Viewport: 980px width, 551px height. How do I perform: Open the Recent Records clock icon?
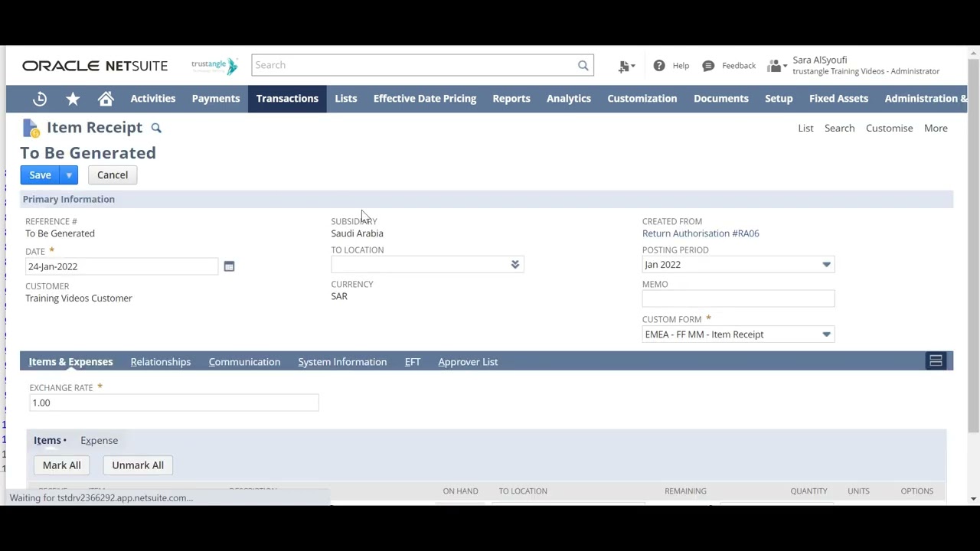40,99
